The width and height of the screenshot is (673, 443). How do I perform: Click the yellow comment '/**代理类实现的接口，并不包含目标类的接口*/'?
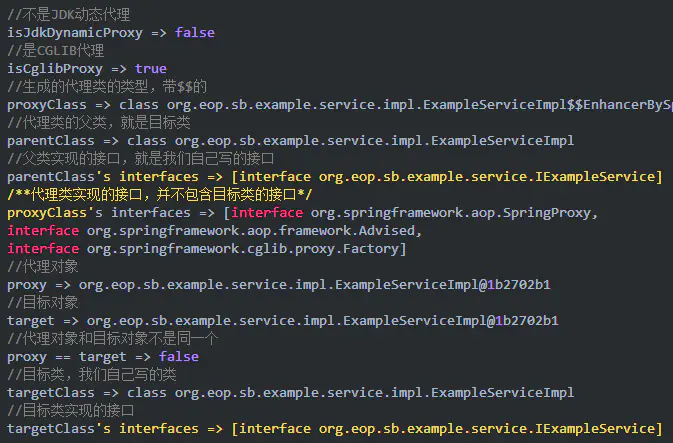[160, 195]
